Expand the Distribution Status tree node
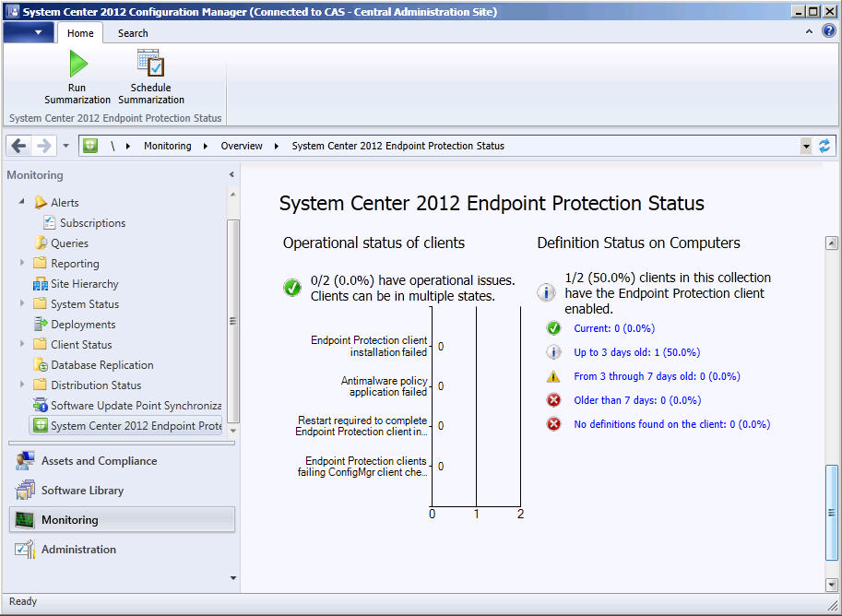842x616 pixels. (x=22, y=385)
